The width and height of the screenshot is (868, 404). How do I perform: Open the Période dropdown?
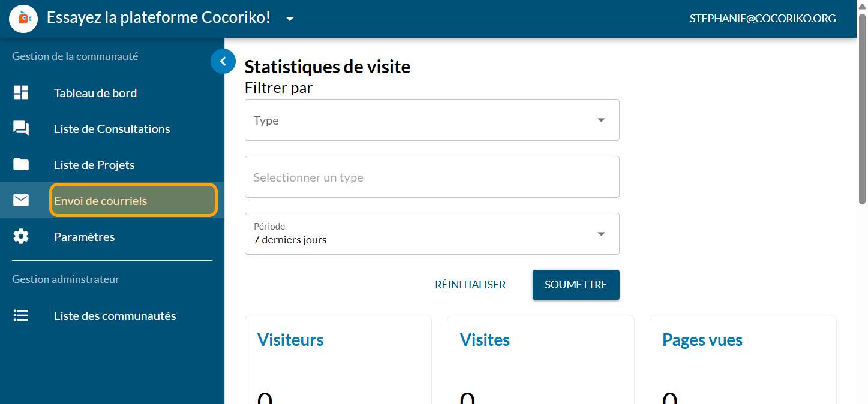[x=432, y=234]
